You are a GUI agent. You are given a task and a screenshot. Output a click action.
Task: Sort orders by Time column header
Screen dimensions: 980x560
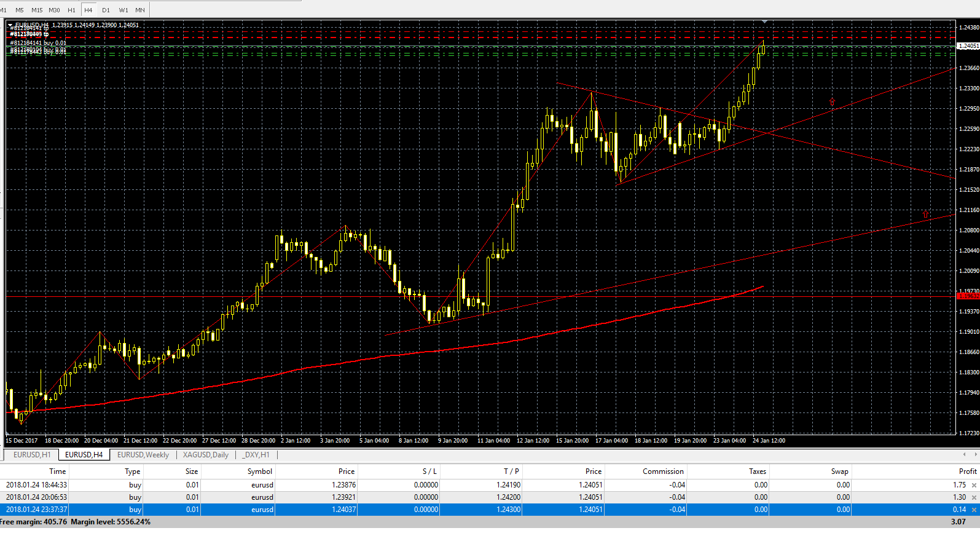pos(34,471)
